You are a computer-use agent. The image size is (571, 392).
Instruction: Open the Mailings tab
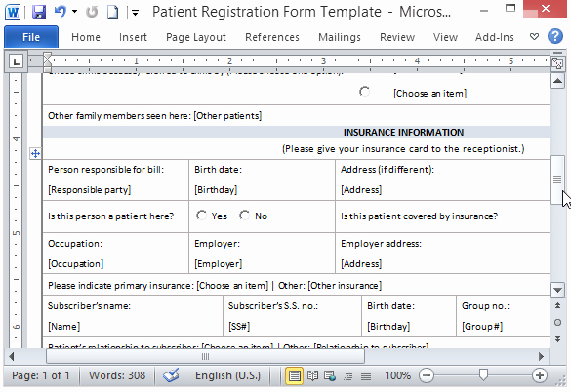[x=340, y=37]
